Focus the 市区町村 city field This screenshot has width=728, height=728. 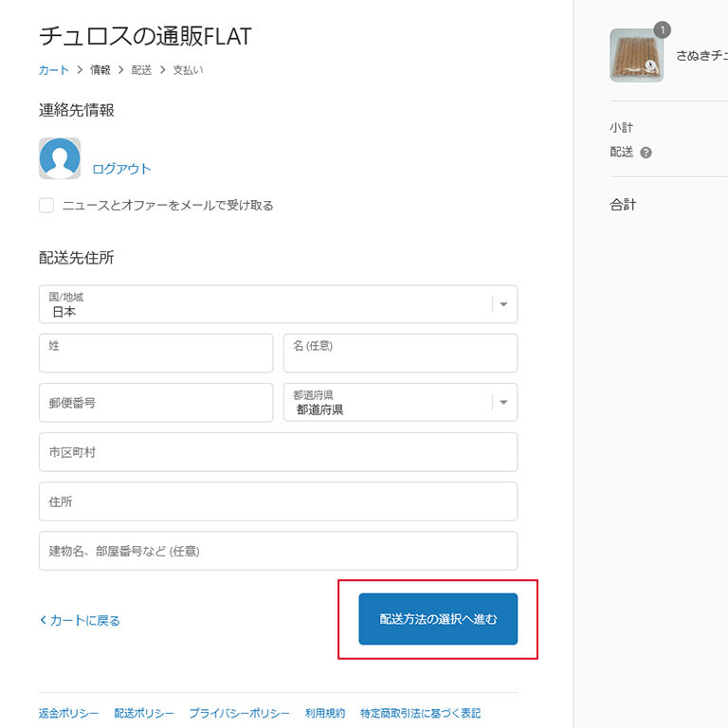pos(278,452)
